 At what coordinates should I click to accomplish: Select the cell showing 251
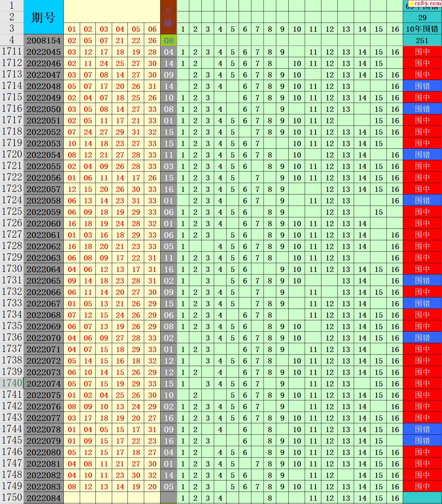pyautogui.click(x=422, y=41)
